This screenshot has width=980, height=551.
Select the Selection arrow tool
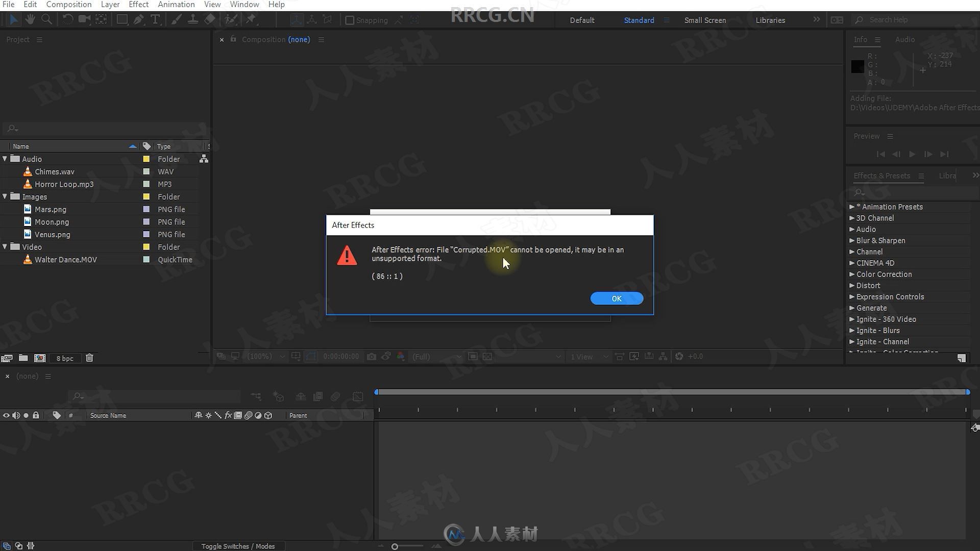click(x=14, y=19)
